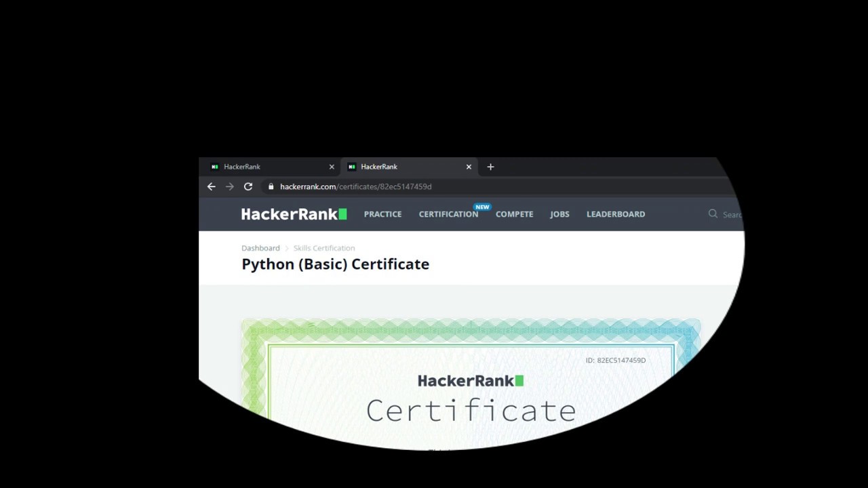Click the hackerrank.com address bar URL

355,186
